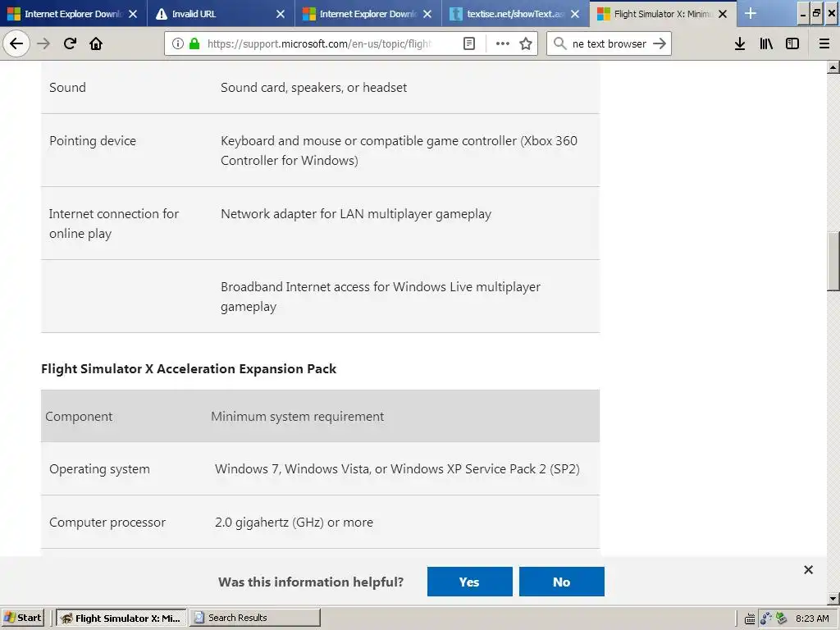Bookmark this page with star icon

click(526, 43)
